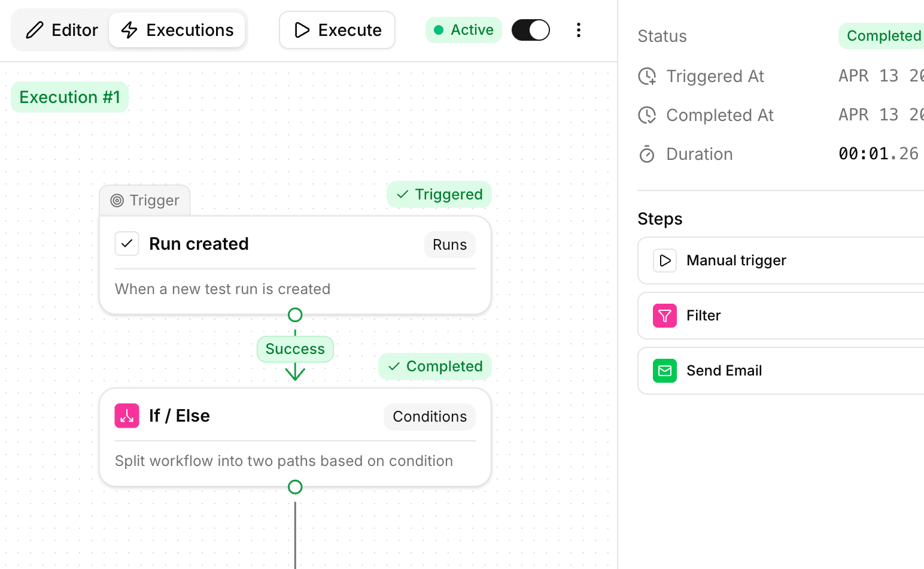Select the pencil icon on the Editor tab
The width and height of the screenshot is (924, 569).
coord(35,30)
